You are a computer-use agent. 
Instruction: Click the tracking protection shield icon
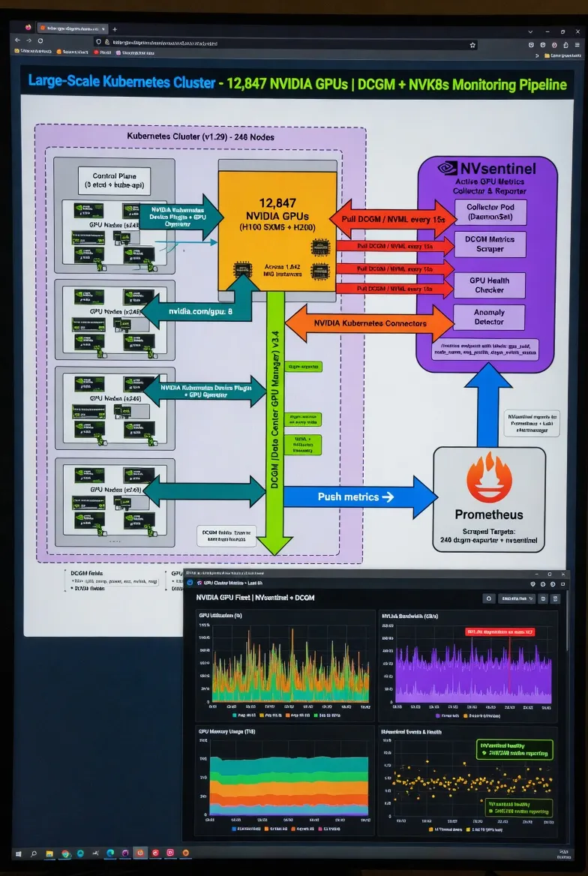[x=99, y=43]
